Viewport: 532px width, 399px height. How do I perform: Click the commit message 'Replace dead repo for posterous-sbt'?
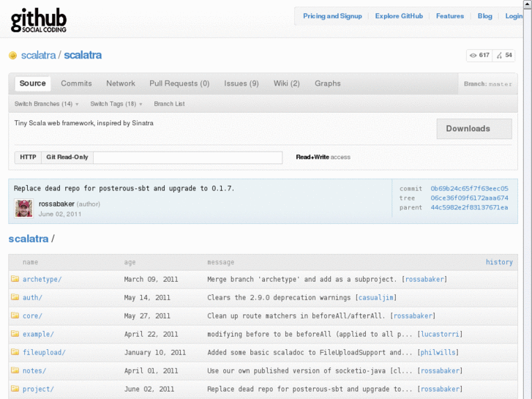(124, 188)
